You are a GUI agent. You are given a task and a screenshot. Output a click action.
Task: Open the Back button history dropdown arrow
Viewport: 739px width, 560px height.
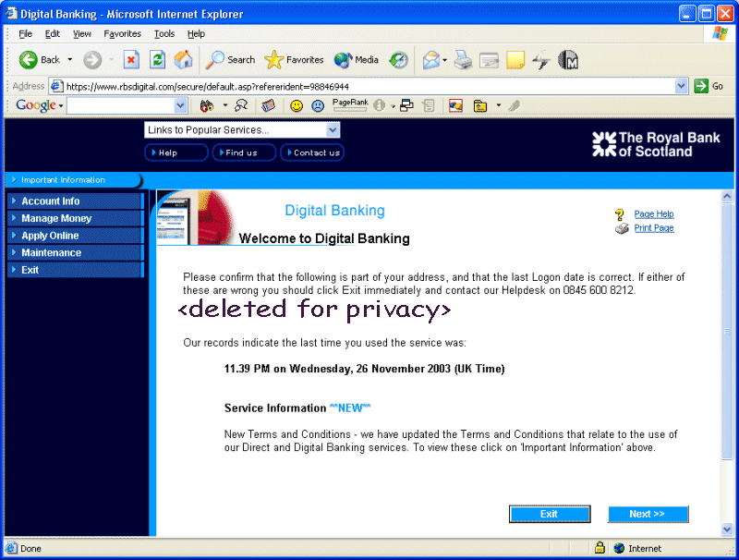tap(70, 60)
